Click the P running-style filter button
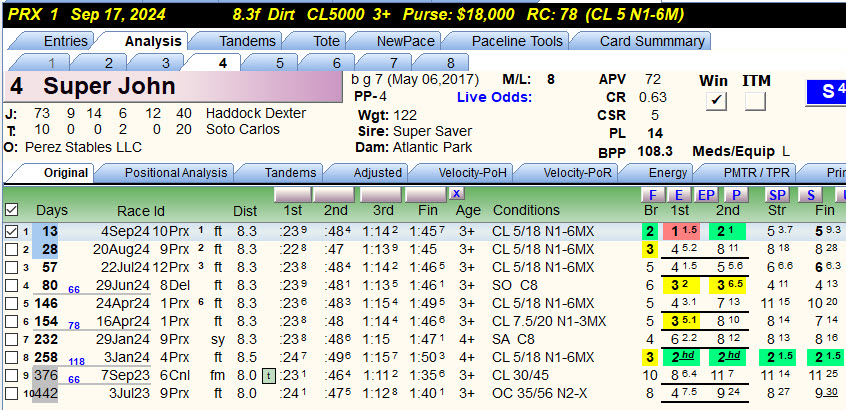 [x=736, y=195]
